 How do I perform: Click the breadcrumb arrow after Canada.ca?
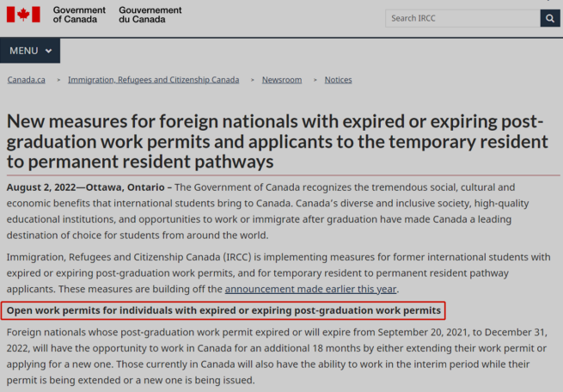click(x=58, y=80)
